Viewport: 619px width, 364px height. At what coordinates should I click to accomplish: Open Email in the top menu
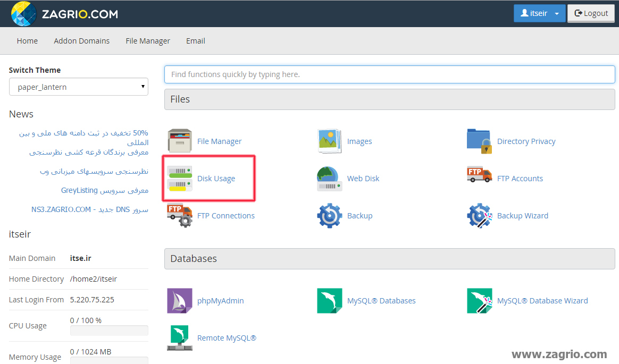coord(195,40)
